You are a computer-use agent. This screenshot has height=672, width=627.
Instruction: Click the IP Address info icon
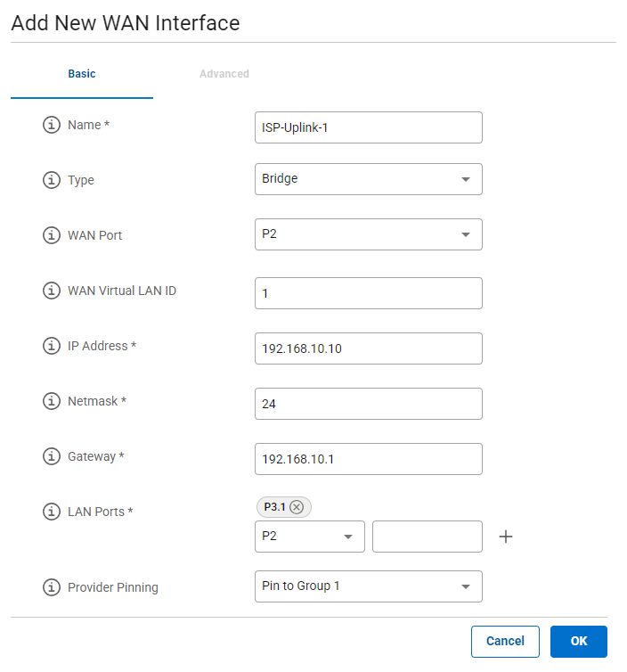coord(52,347)
